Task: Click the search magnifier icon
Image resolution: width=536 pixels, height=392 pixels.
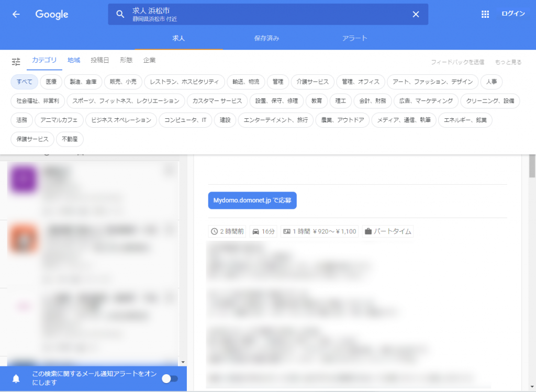Action: click(x=120, y=14)
